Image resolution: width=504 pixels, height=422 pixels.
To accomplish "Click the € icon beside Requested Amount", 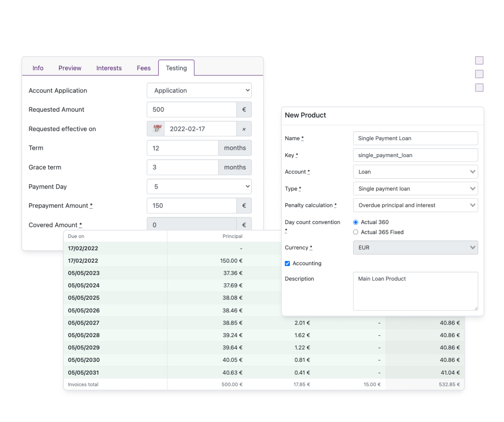I will coord(244,109).
